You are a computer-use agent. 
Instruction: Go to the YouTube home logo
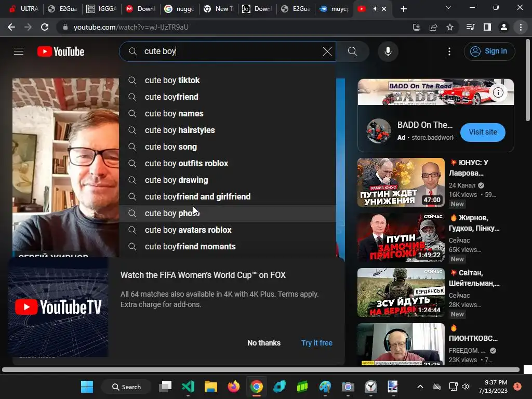61,51
